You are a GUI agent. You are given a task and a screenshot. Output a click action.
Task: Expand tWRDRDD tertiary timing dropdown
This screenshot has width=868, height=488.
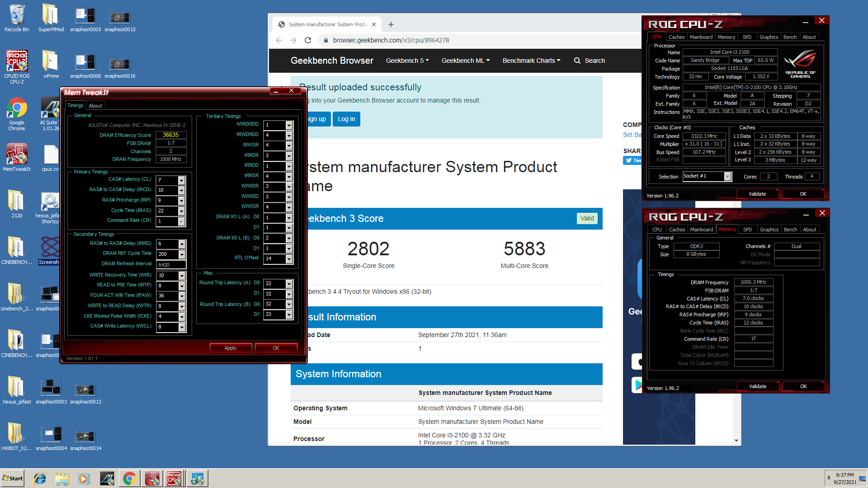(x=289, y=125)
